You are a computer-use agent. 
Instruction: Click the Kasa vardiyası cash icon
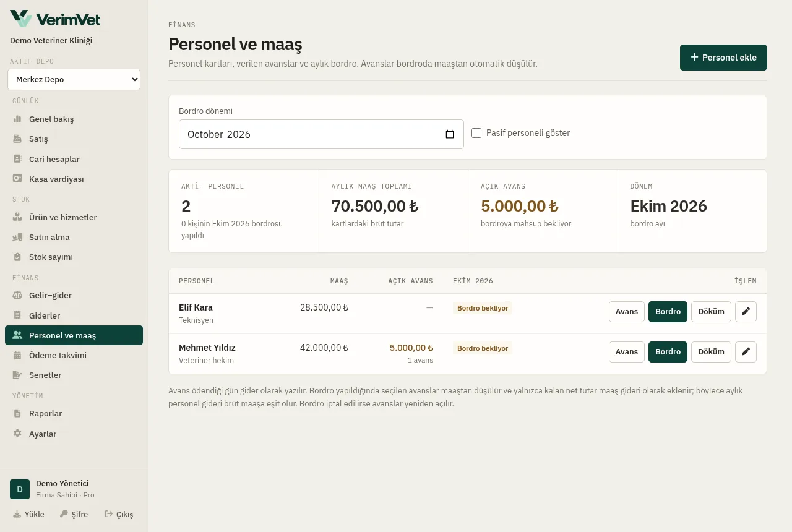click(17, 179)
